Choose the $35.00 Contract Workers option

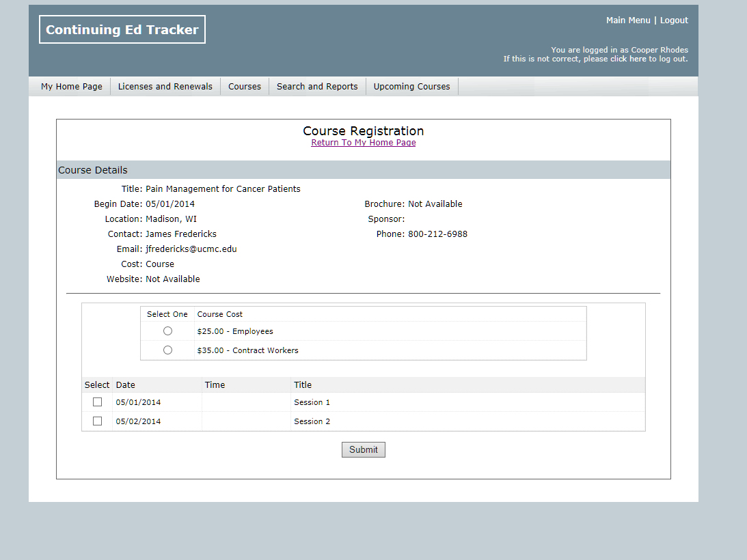pos(168,350)
